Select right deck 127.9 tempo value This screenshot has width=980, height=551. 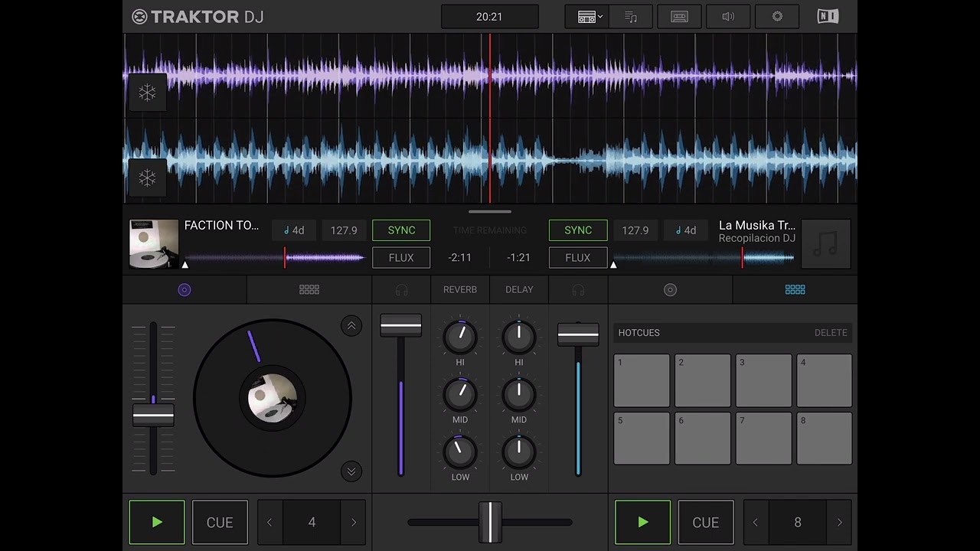pos(635,230)
